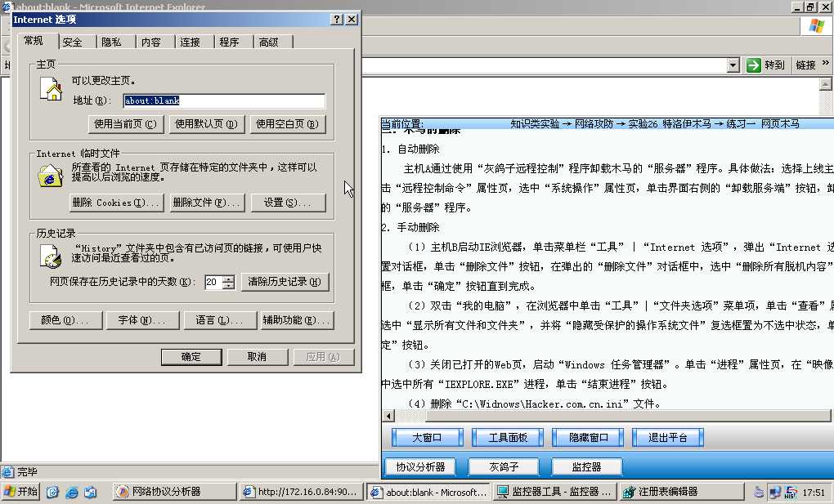The width and height of the screenshot is (834, 504).
Task: Launch 灰鸽子 tool button
Action: coord(504,466)
